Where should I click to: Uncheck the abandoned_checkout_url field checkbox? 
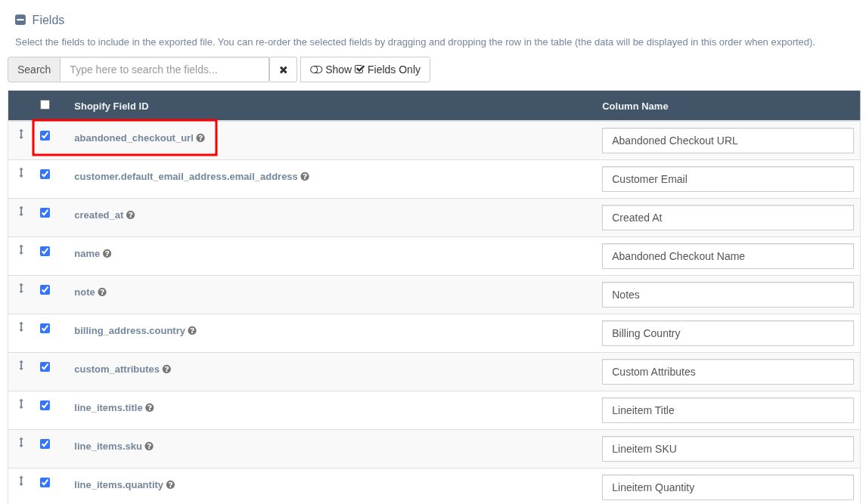[45, 136]
